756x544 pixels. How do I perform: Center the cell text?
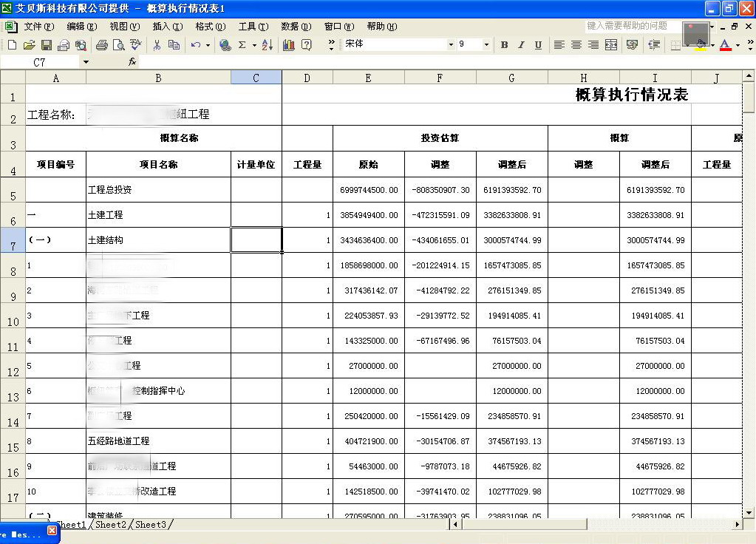(x=576, y=45)
